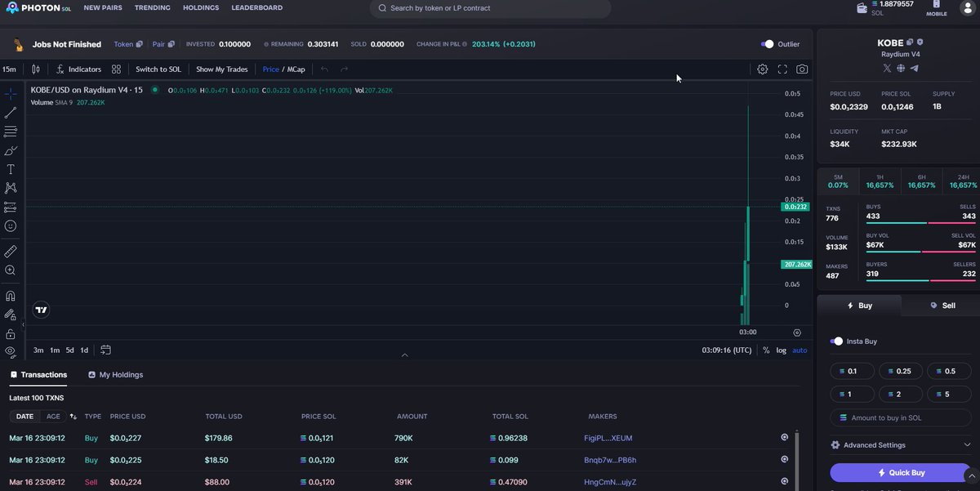The height and width of the screenshot is (491, 980).
Task: Click Switch to SOL button
Action: point(158,69)
